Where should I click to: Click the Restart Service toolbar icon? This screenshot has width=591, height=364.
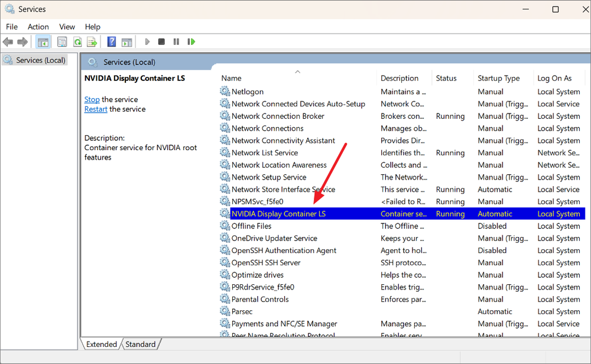pyautogui.click(x=191, y=42)
